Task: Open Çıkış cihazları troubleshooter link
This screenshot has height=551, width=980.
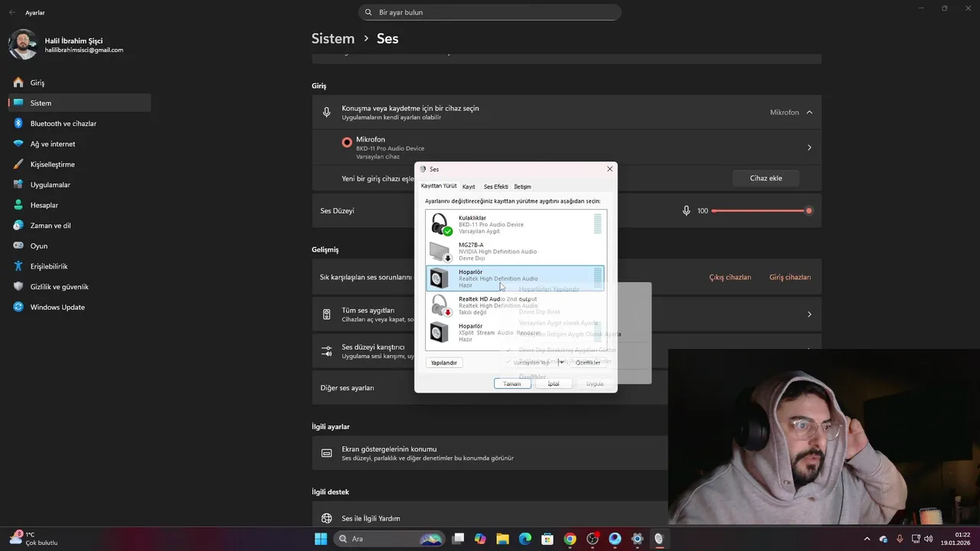Action: [x=730, y=277]
